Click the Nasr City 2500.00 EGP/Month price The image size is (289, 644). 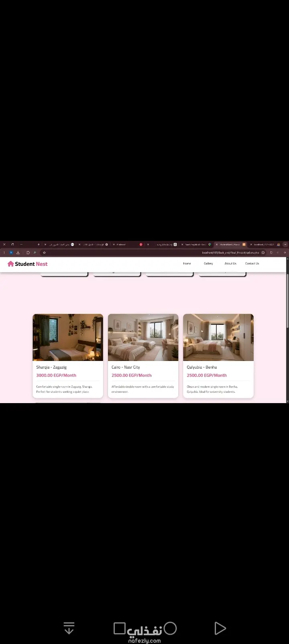132,375
